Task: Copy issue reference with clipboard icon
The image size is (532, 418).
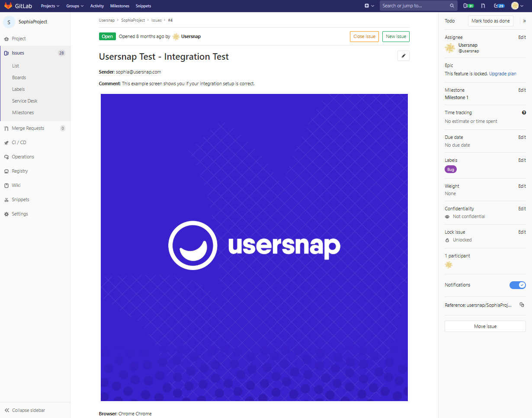Action: pyautogui.click(x=522, y=305)
